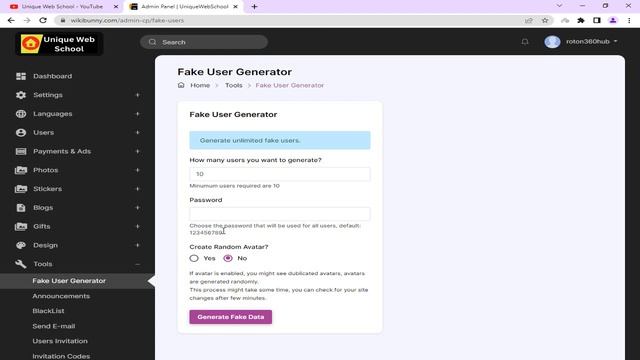Open Chrome three-dot menu
Screen dimensions: 640x360
(x=629, y=20)
